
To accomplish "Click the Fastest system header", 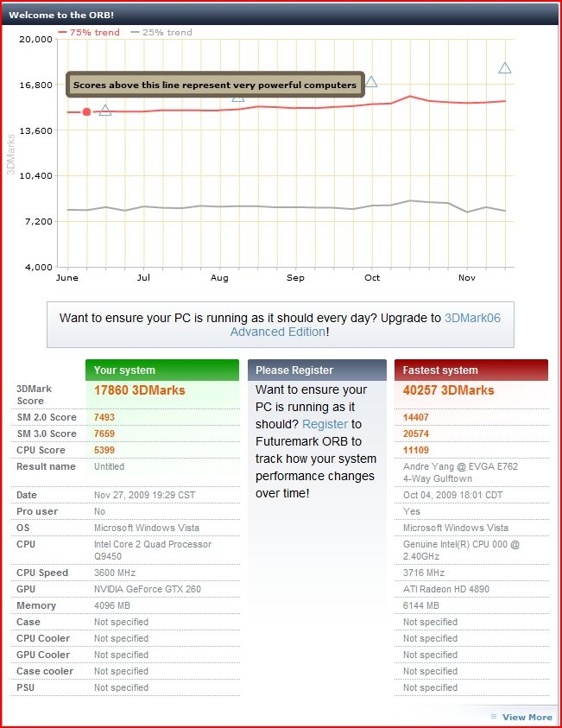I will click(x=471, y=370).
